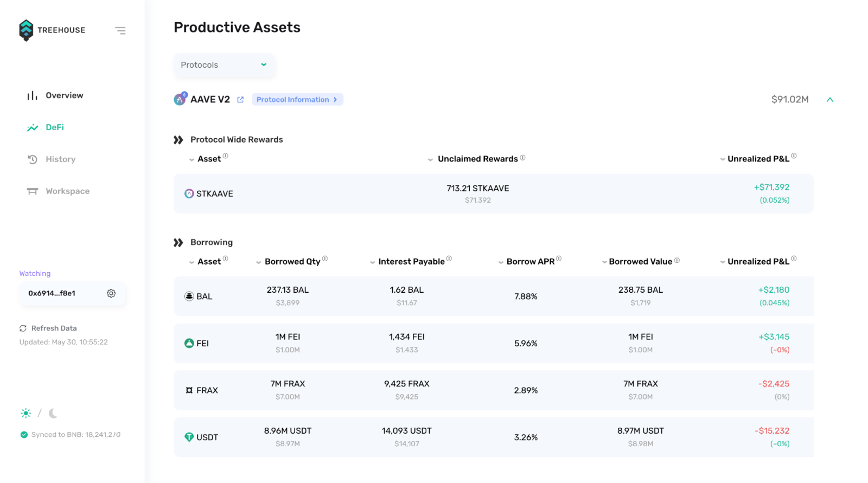Collapse sidebar with hamburger menu icon
The height and width of the screenshot is (483, 868).
tap(120, 30)
